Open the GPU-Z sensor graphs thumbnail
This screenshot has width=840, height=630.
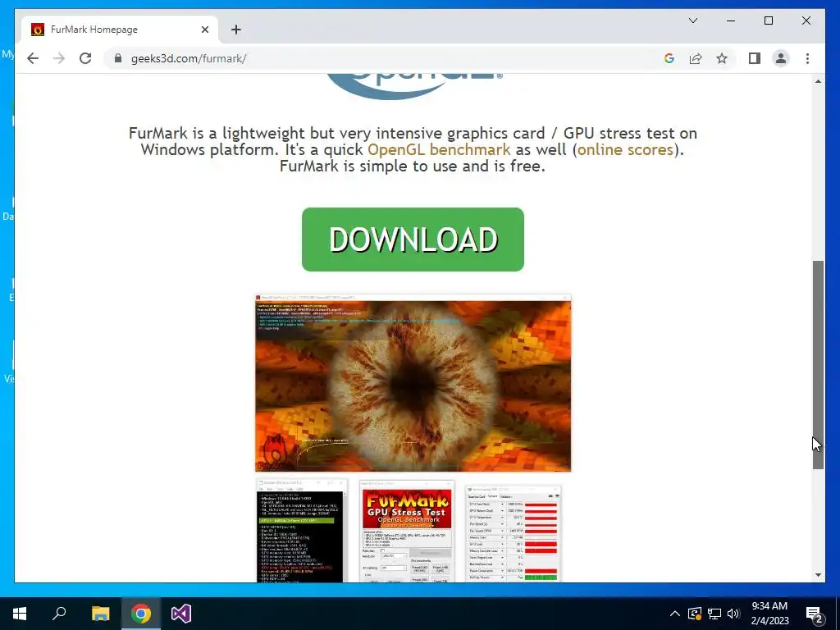(x=514, y=533)
